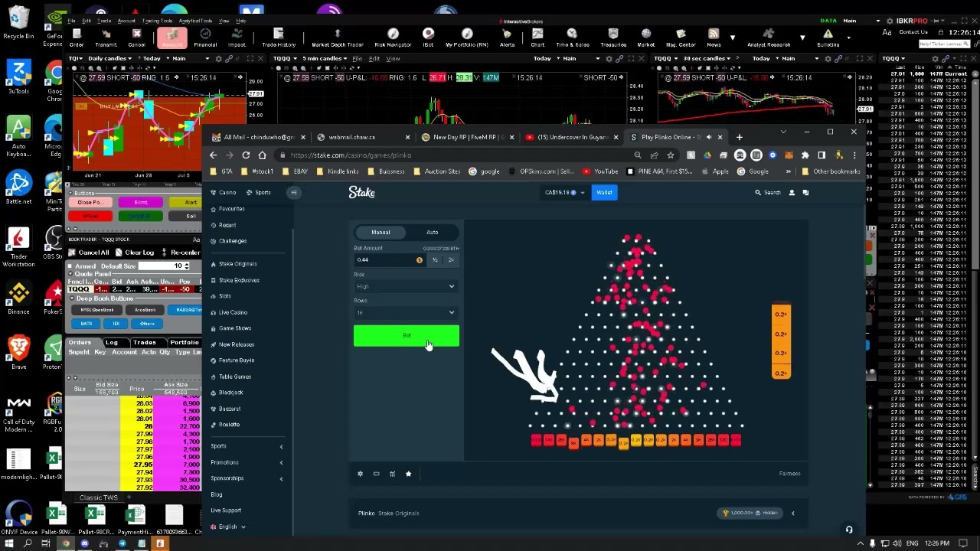Open Other bookmarks folder

[x=831, y=171]
